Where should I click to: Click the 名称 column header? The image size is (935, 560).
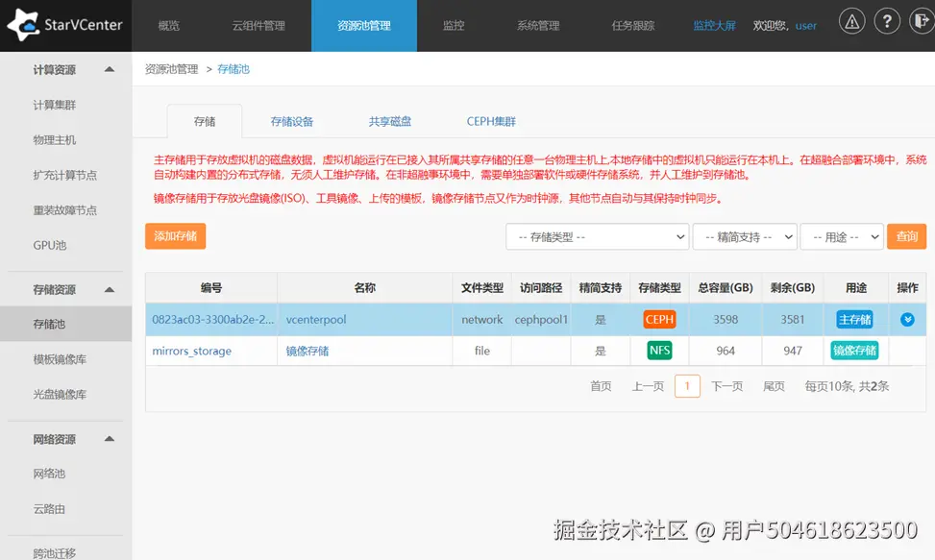click(365, 288)
